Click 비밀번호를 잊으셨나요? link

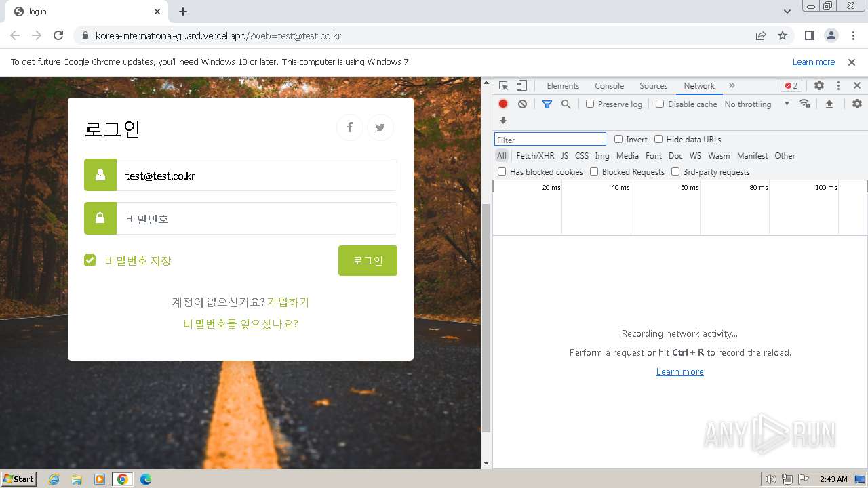pyautogui.click(x=241, y=323)
